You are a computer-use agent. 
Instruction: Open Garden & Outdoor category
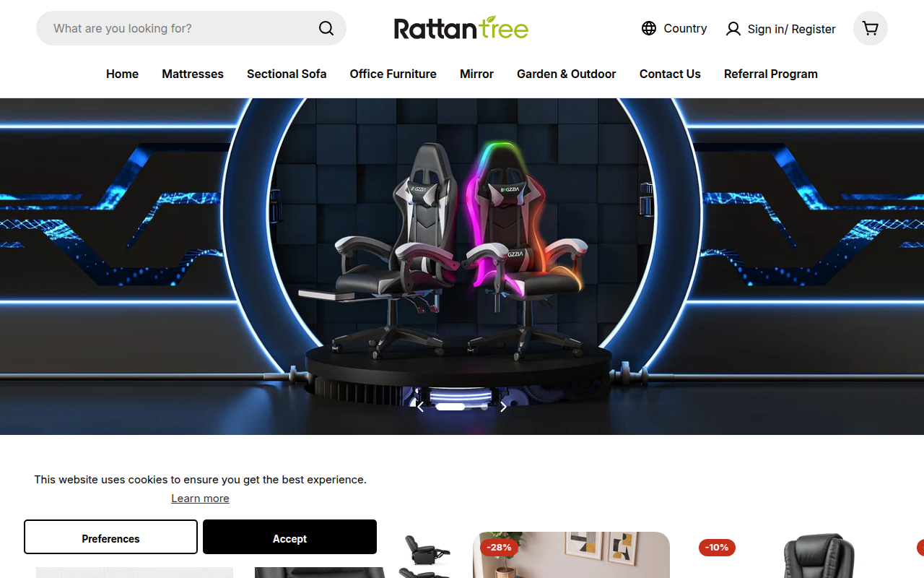click(567, 74)
